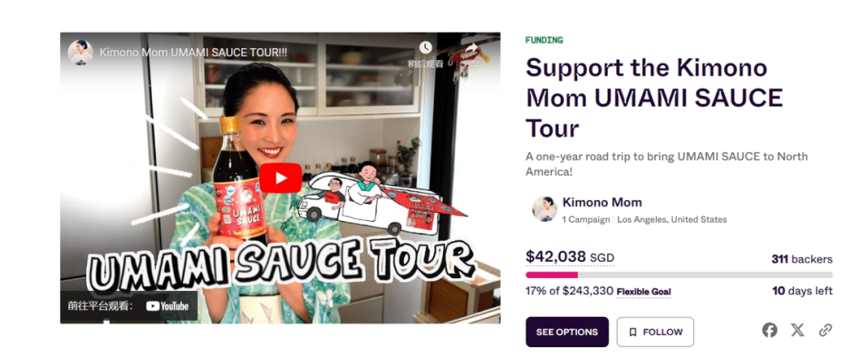Open video title Kimono Mom UMAMI SAUCE TOUR
Viewport: 868px width, 356px height.
click(193, 52)
